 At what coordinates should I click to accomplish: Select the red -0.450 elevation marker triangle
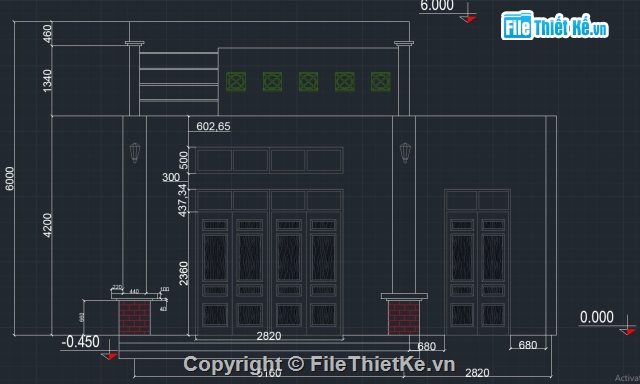[109, 356]
